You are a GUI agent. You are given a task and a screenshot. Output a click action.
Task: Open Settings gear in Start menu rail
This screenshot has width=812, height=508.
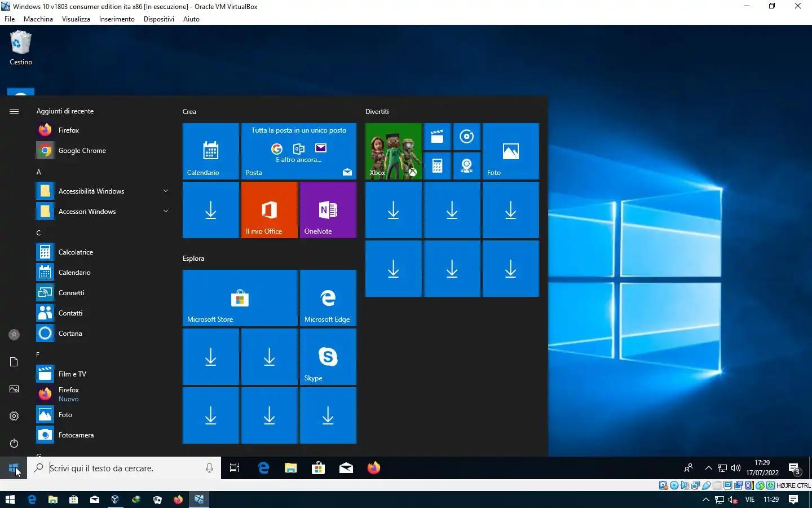(14, 416)
